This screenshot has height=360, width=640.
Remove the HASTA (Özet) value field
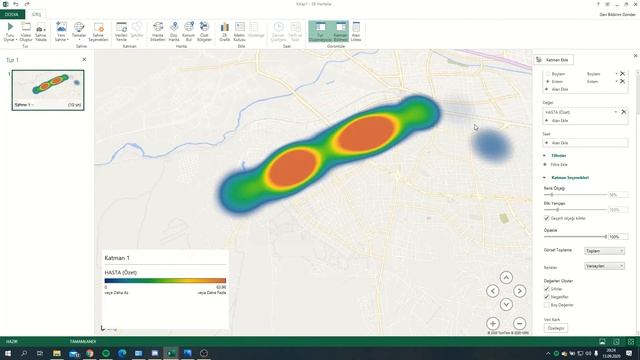(623, 112)
